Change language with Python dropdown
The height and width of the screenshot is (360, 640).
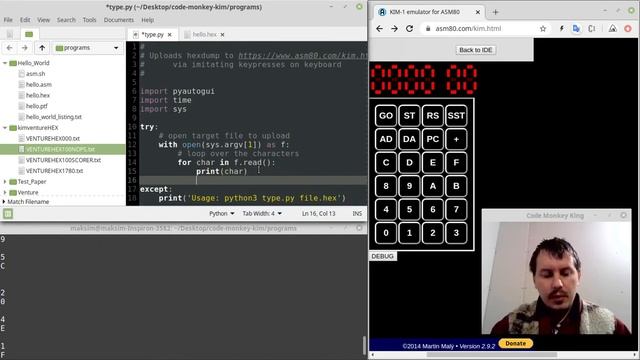coord(222,213)
